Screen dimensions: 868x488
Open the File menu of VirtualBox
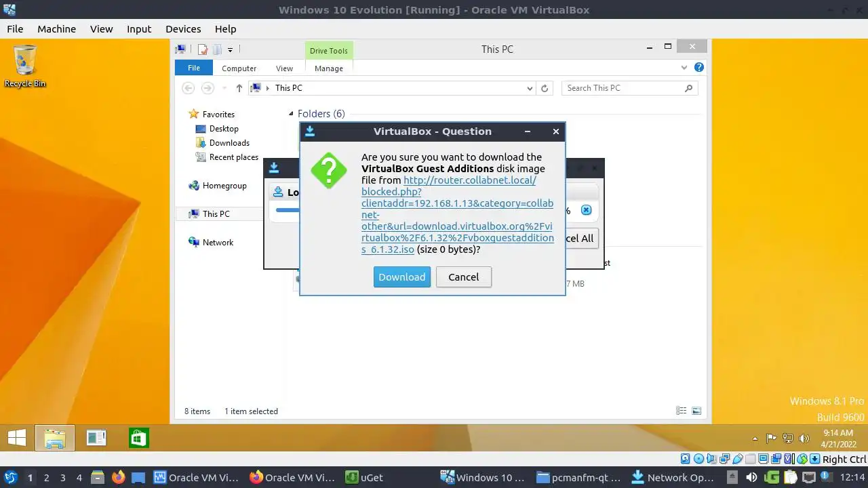tap(15, 29)
